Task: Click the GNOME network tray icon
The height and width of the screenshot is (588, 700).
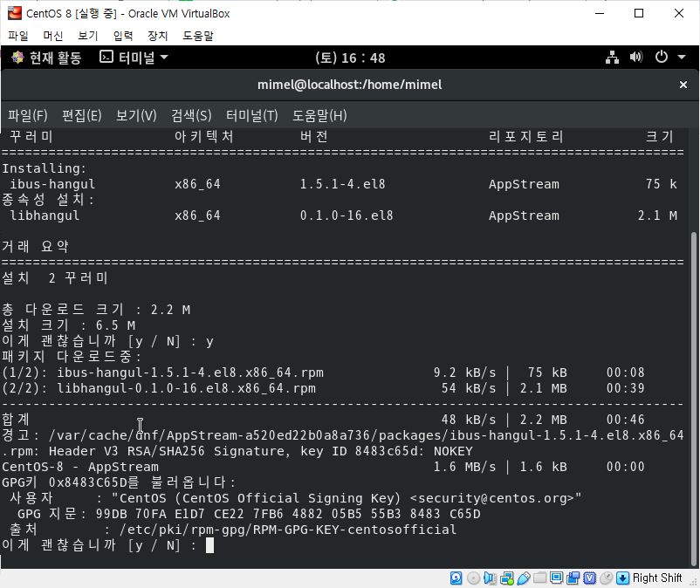Action: [x=612, y=57]
